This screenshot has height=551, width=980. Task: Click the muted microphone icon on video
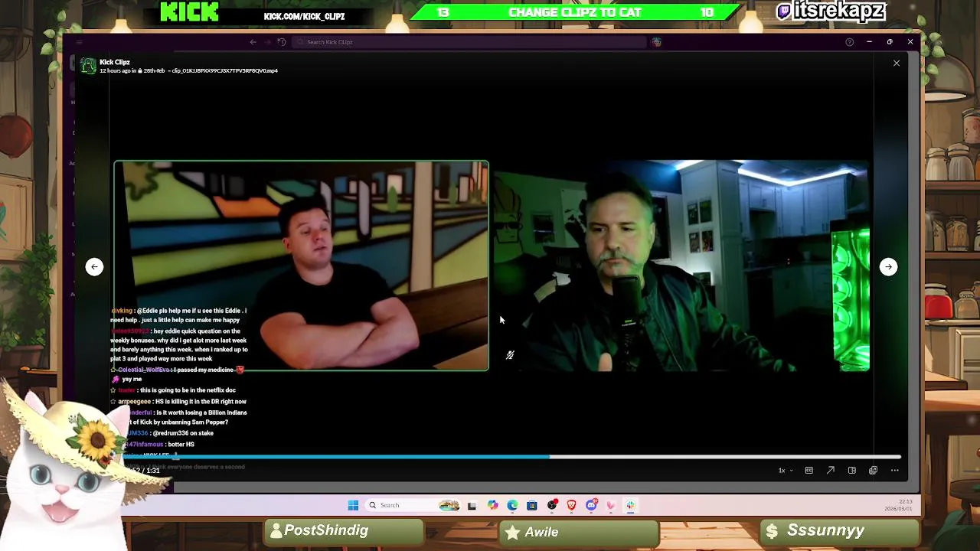point(510,355)
